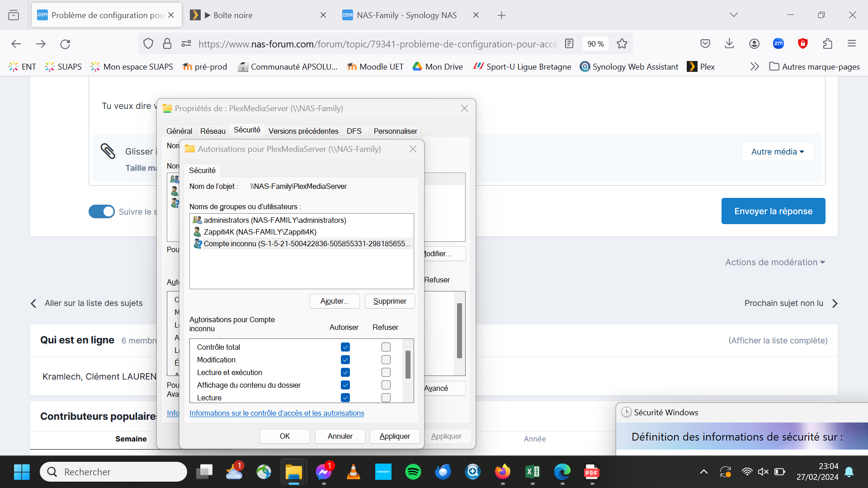Open the Firefox downloads panel

tap(729, 44)
